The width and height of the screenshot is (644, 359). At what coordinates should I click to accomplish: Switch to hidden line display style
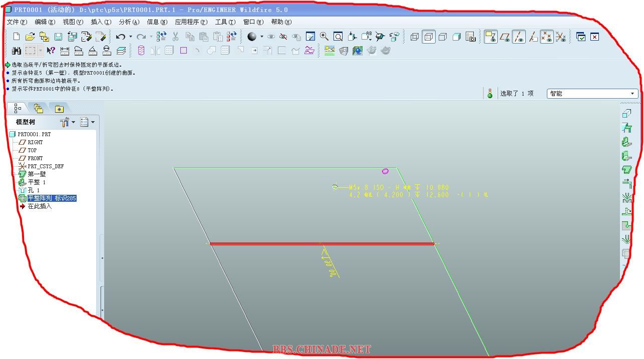429,37
